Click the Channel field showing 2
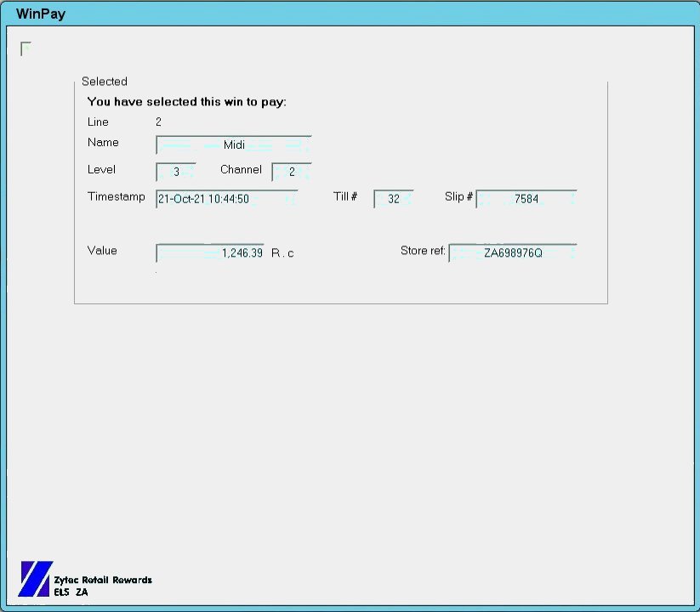Image resolution: width=700 pixels, height=612 pixels. click(292, 172)
